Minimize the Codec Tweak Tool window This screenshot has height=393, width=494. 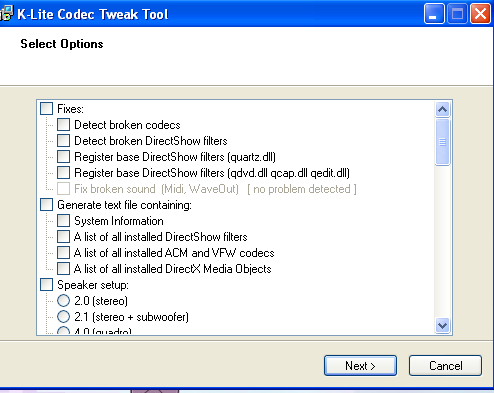[x=434, y=14]
